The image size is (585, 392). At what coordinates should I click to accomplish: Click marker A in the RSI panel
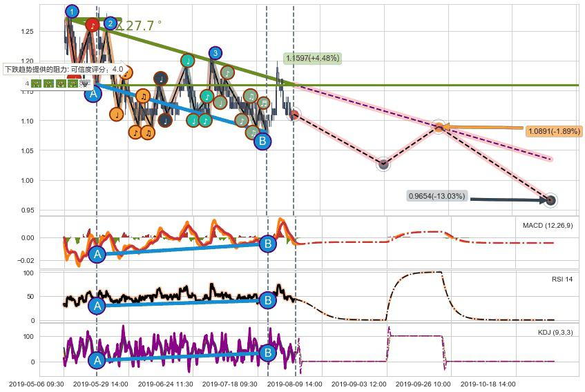click(x=97, y=305)
